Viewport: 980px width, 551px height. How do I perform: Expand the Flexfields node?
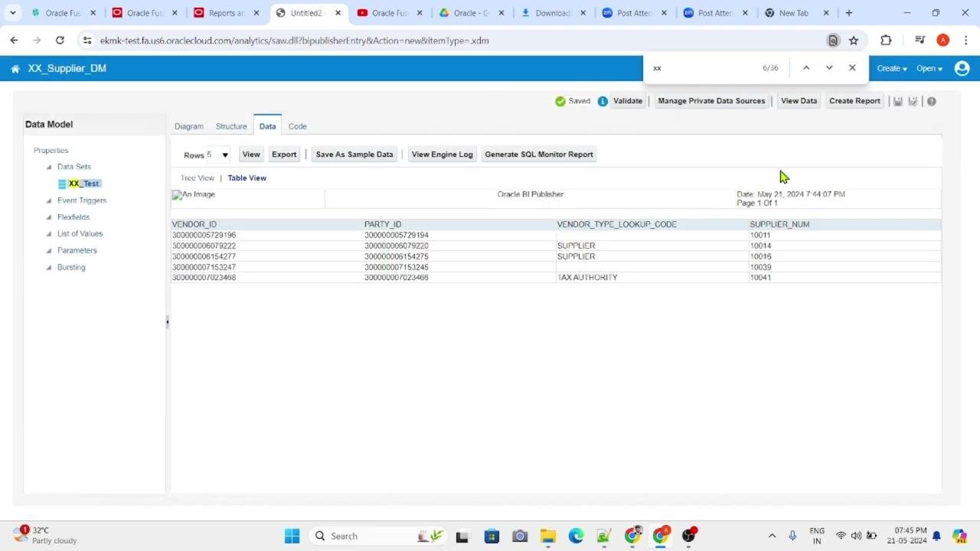(x=49, y=217)
